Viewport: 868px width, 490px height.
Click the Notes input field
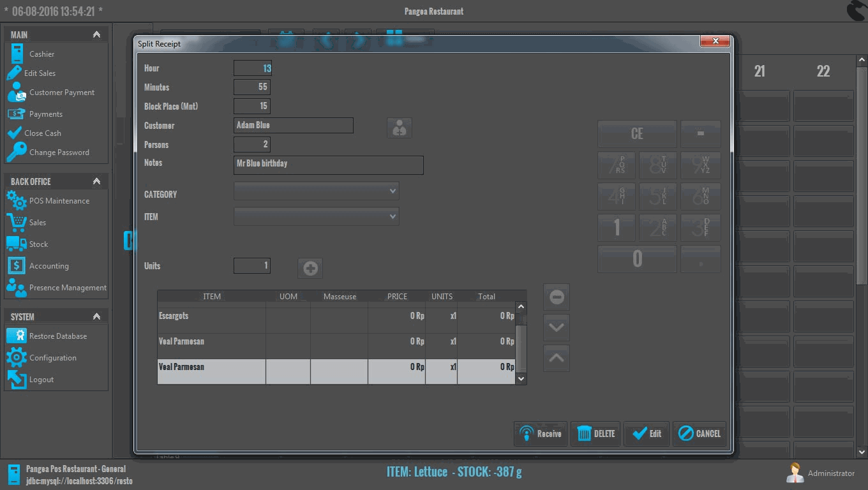pos(328,165)
